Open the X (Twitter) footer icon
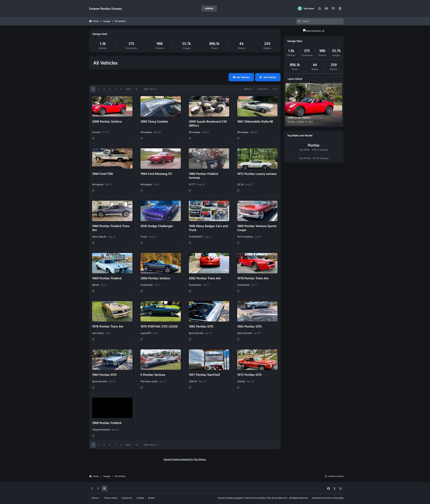 334,488
